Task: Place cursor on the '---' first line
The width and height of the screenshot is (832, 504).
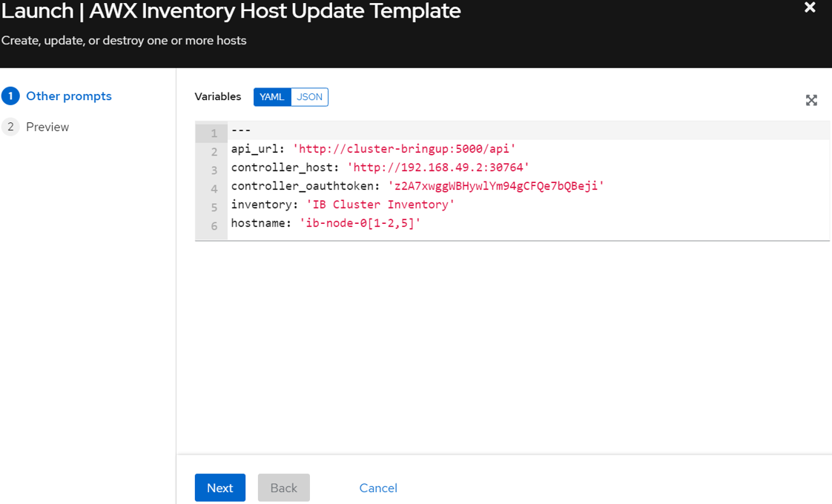Action: [241, 130]
